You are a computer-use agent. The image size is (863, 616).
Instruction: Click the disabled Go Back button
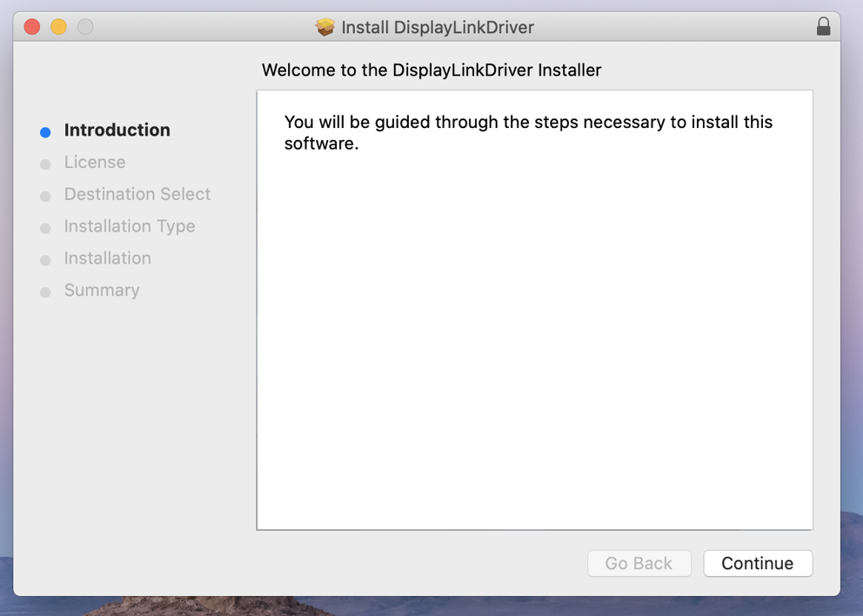click(639, 563)
